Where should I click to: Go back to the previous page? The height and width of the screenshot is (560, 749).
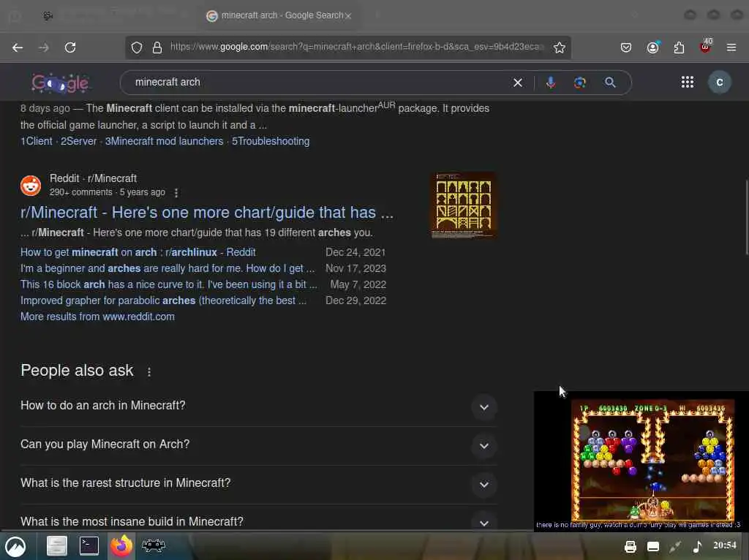click(18, 48)
